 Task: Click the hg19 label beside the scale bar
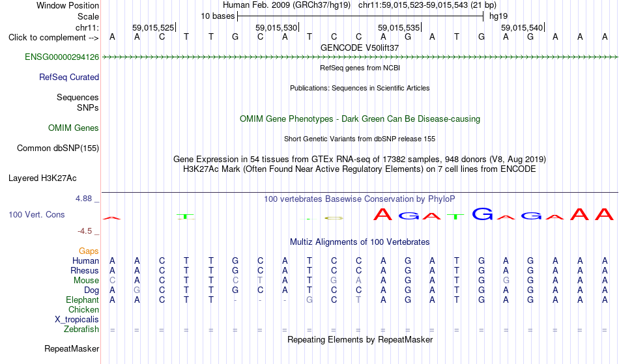coord(498,16)
